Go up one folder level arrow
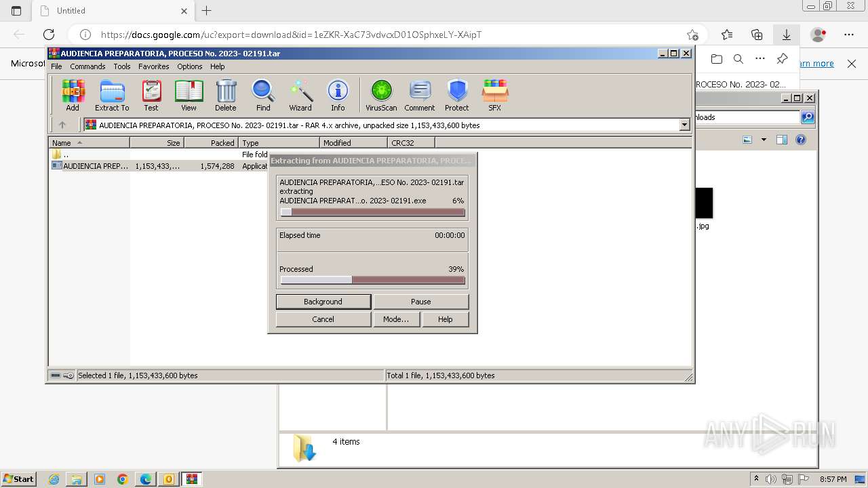The width and height of the screenshot is (868, 488). click(62, 125)
